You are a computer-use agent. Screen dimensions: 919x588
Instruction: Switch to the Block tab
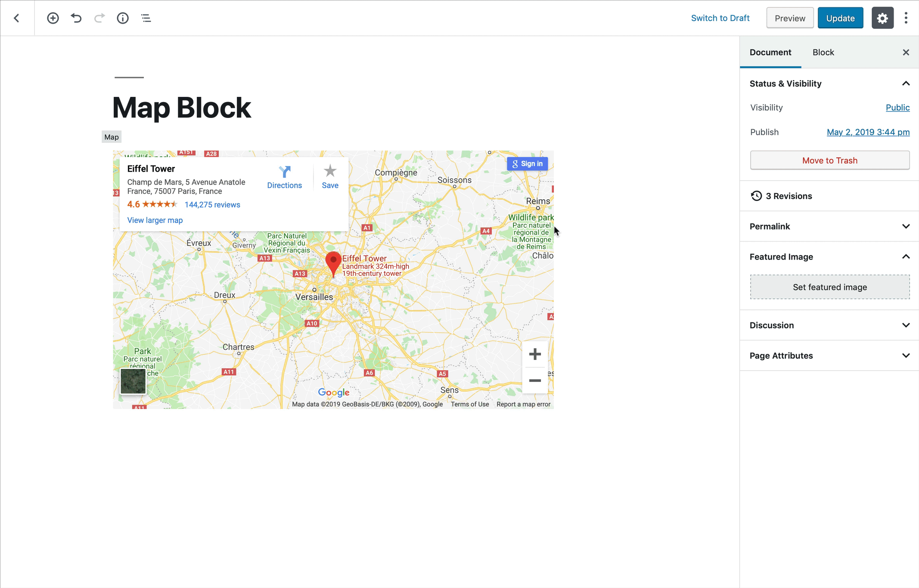click(823, 53)
